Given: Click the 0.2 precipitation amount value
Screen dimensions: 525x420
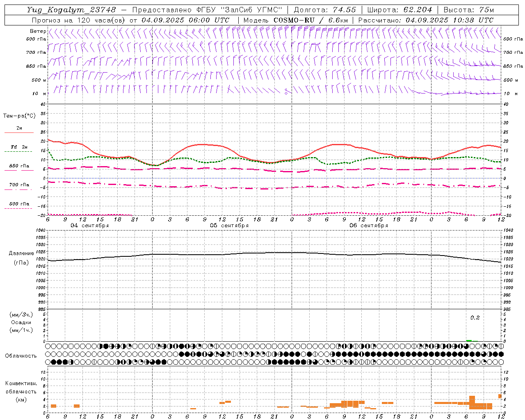Looking at the screenshot, I should pyautogui.click(x=475, y=318).
